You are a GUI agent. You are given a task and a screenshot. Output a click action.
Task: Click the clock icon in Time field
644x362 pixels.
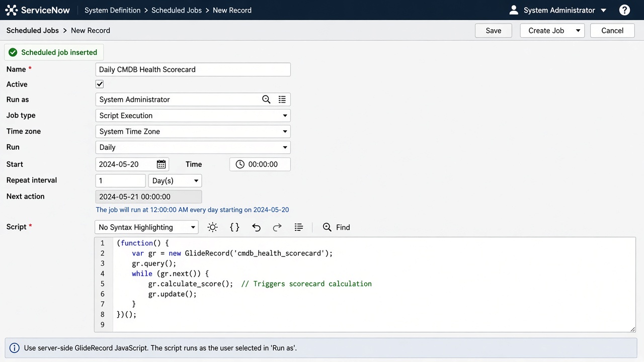pos(240,164)
